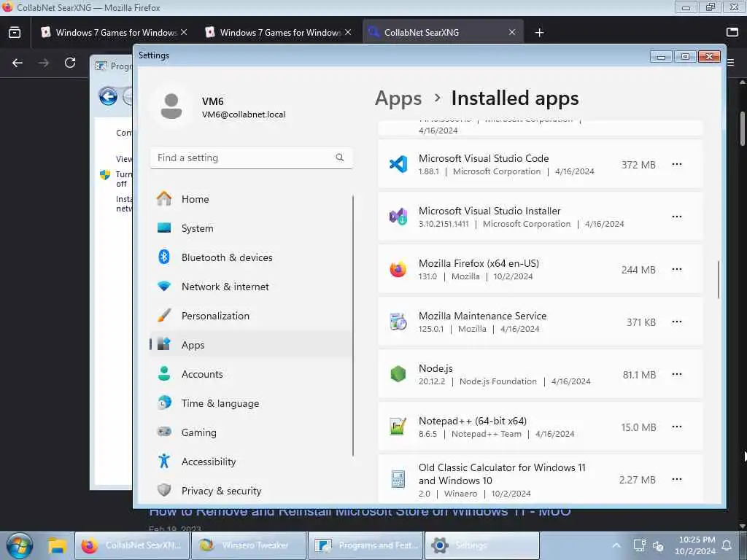Open more options for Mozilla Maintenance Service
This screenshot has width=747, height=560.
pyautogui.click(x=676, y=322)
